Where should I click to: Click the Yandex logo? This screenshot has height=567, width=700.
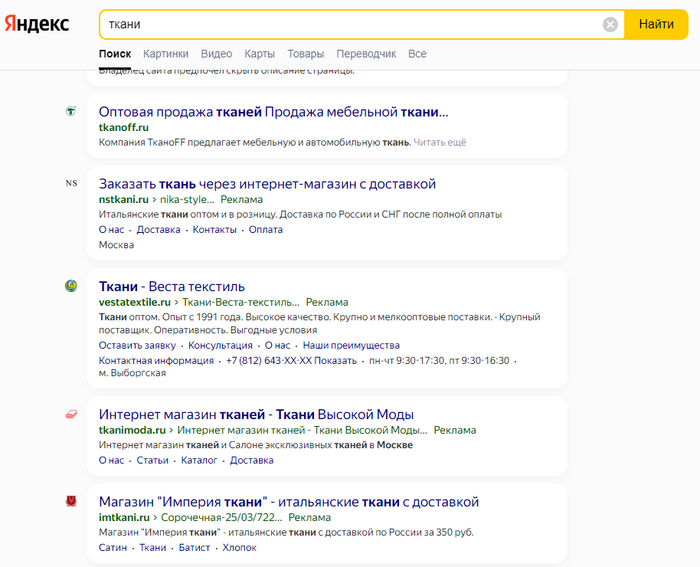point(37,24)
